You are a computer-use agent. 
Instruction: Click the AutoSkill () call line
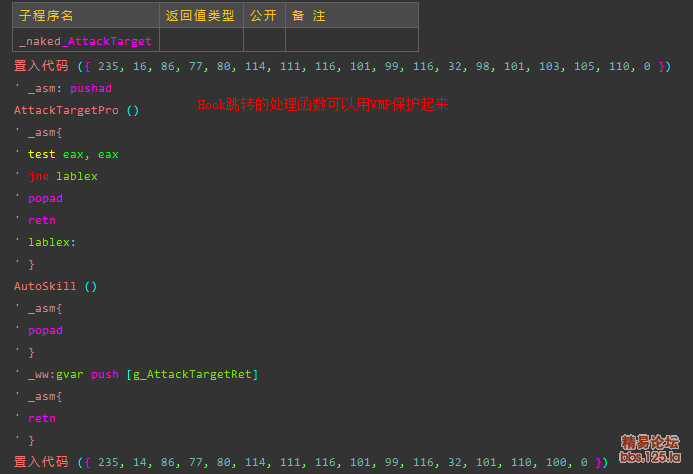click(55, 286)
